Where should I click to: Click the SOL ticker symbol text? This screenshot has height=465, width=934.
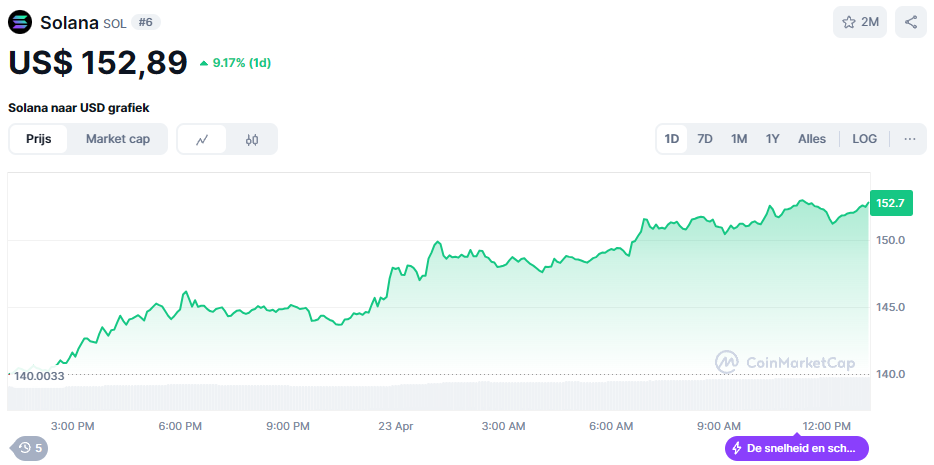[115, 24]
